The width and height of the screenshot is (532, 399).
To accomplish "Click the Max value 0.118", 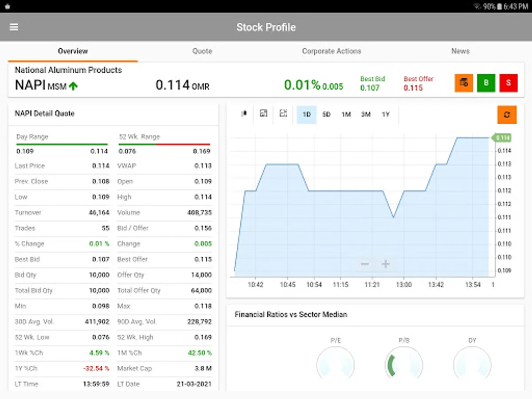I will pos(203,306).
